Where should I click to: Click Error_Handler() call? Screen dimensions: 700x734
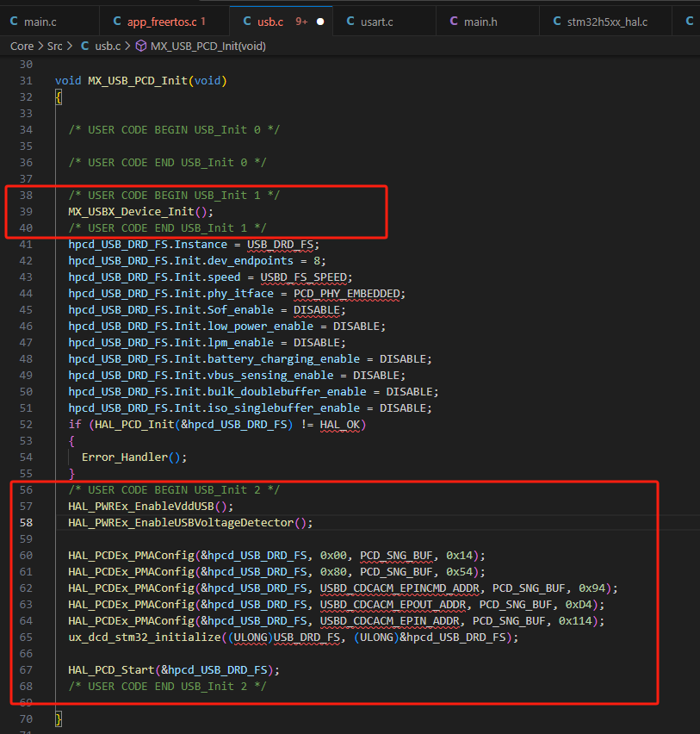[133, 457]
